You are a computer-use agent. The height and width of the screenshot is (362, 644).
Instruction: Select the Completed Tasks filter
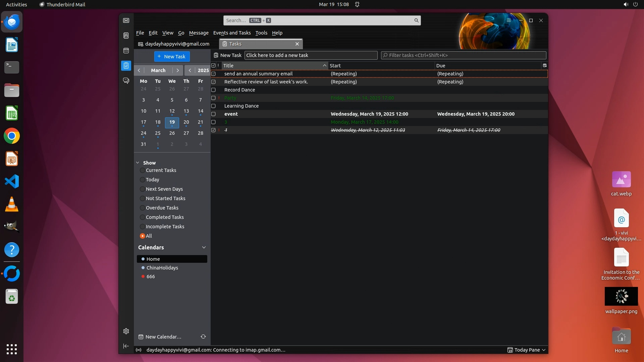click(x=143, y=217)
